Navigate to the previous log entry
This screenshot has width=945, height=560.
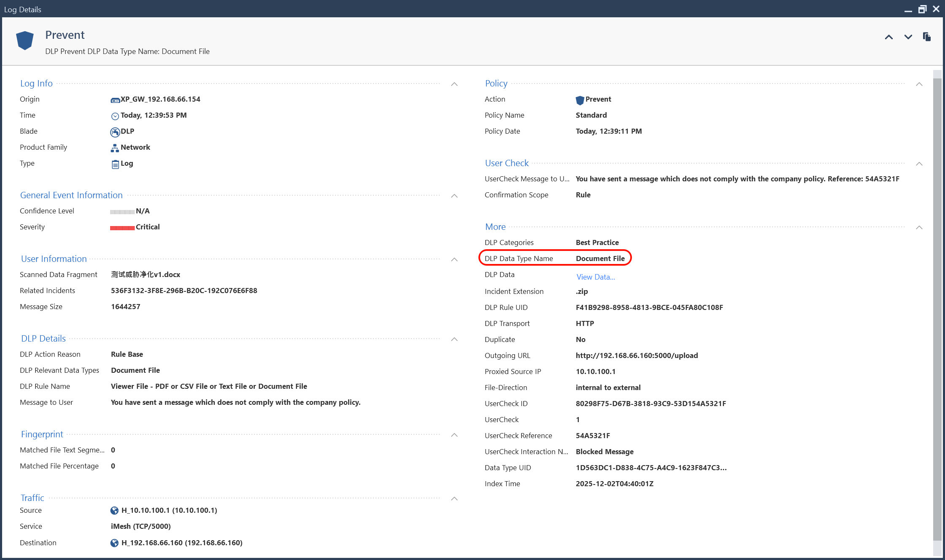889,37
